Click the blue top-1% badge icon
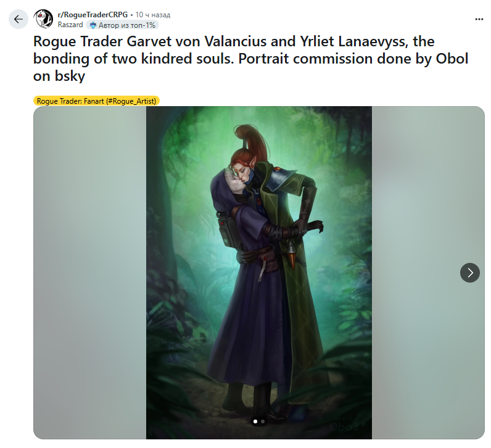Viewport: 491px width, 448px height. [x=93, y=25]
